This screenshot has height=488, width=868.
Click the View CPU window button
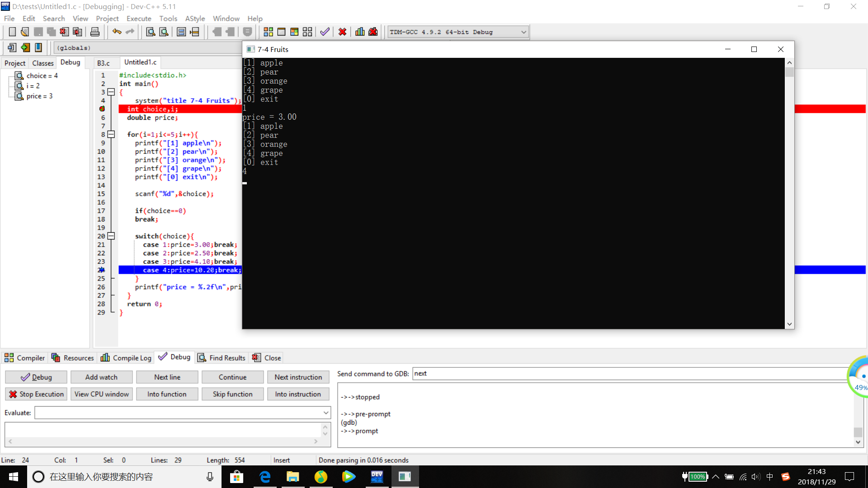102,394
